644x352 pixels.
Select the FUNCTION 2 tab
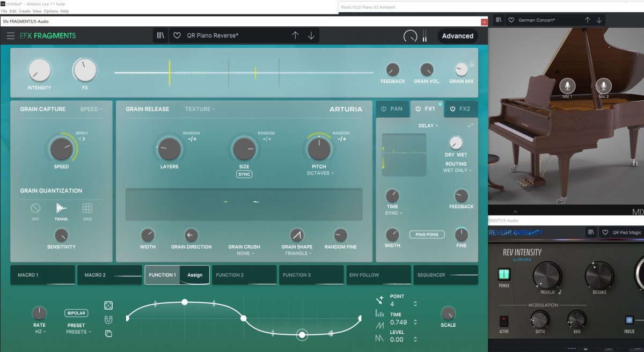(244, 275)
